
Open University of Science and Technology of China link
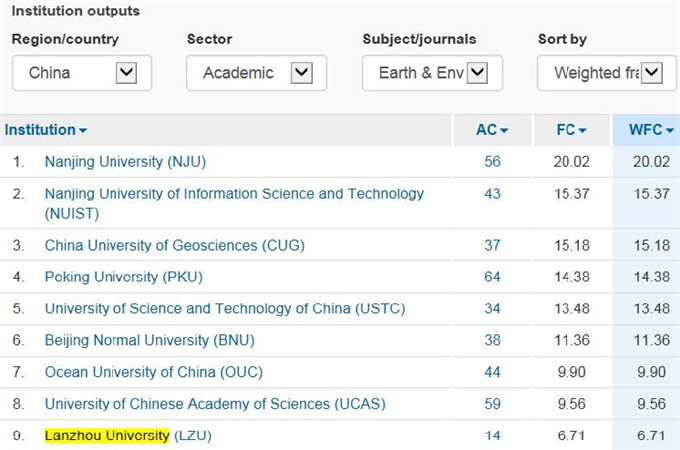225,308
